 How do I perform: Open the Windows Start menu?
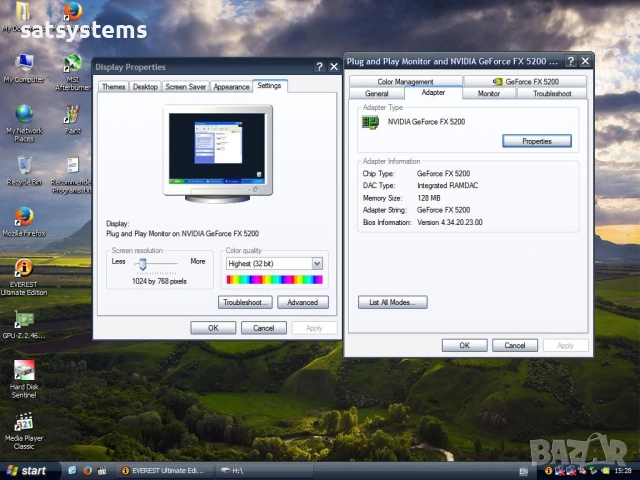click(27, 470)
